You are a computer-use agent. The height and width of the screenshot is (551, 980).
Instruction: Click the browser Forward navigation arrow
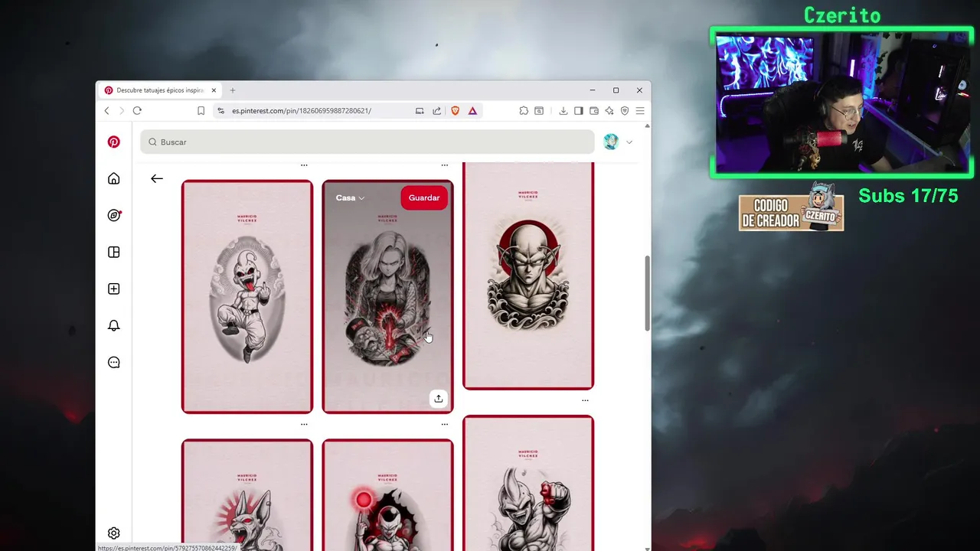[121, 110]
